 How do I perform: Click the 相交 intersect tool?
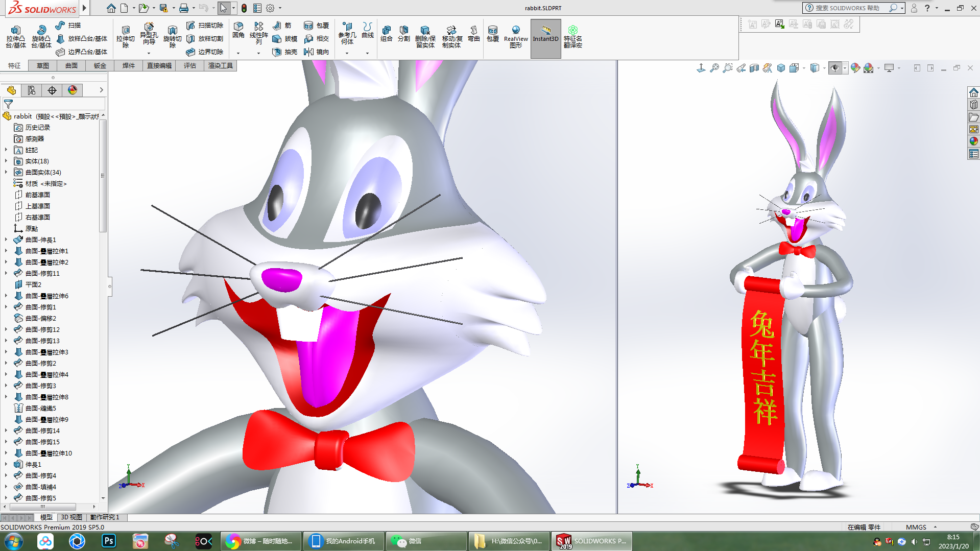click(x=316, y=38)
